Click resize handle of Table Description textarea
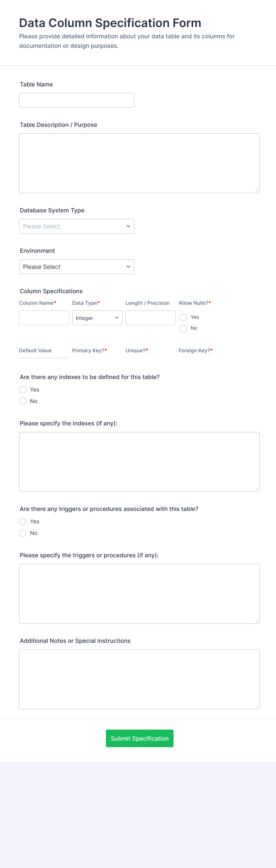The height and width of the screenshot is (868, 276). 256,190
